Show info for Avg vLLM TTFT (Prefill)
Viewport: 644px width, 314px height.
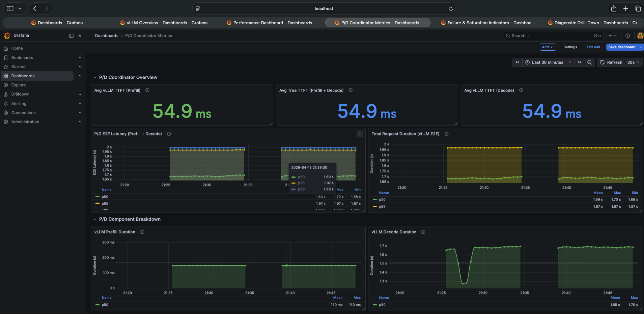tap(147, 90)
